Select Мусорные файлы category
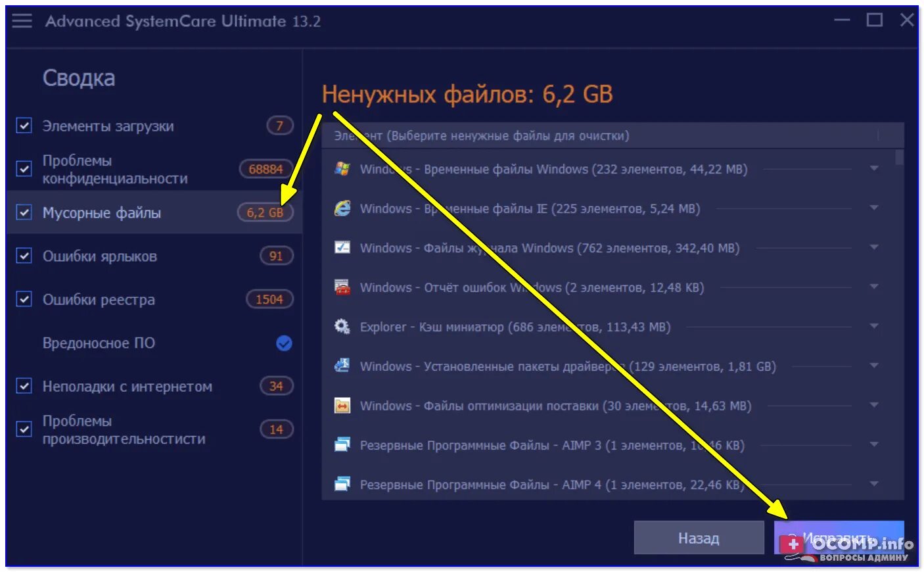924x572 pixels. 101,213
